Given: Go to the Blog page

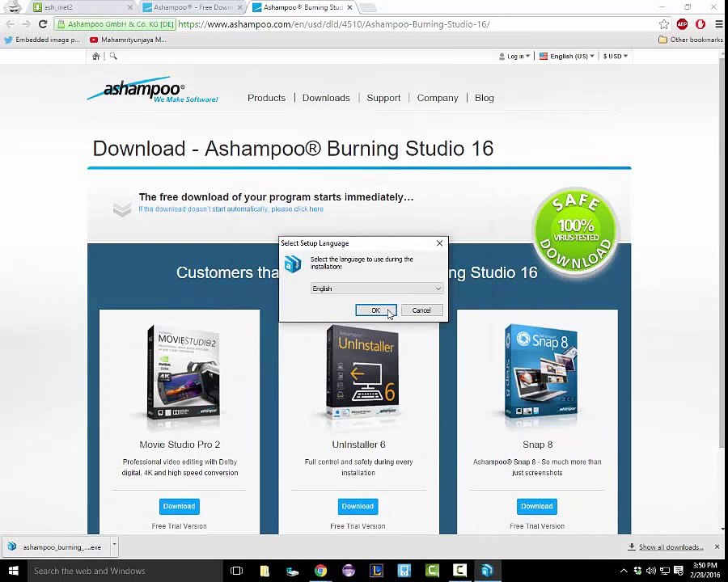Looking at the screenshot, I should pyautogui.click(x=485, y=98).
